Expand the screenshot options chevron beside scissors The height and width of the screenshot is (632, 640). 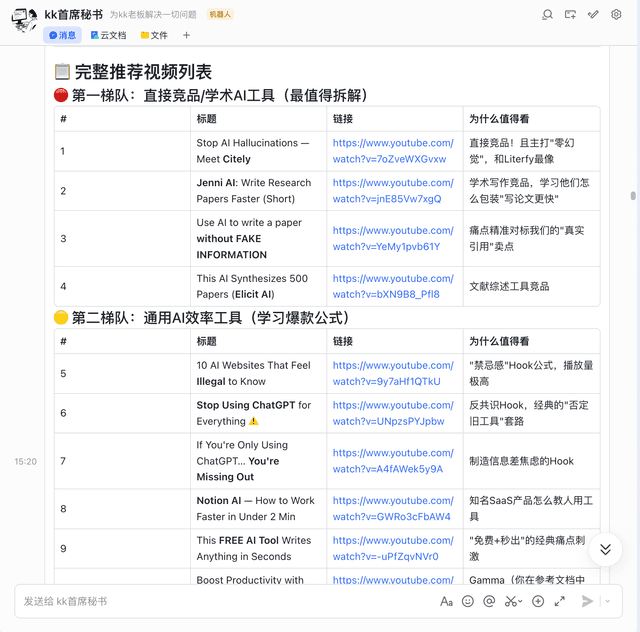point(520,601)
